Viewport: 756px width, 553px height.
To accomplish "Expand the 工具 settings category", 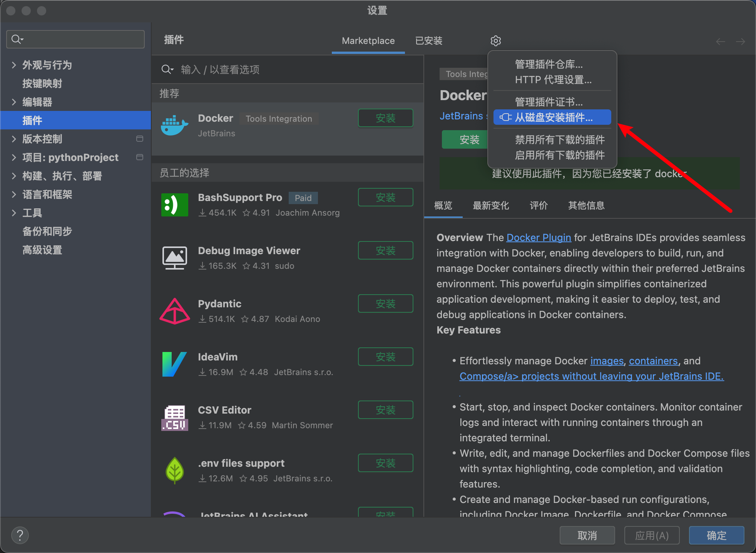I will (x=14, y=213).
